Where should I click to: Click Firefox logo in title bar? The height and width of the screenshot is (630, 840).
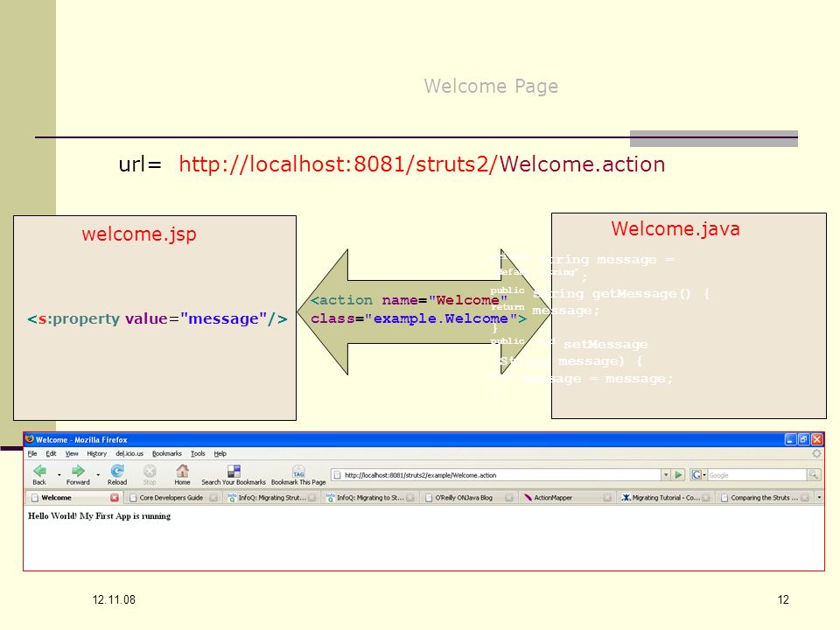pyautogui.click(x=30, y=439)
